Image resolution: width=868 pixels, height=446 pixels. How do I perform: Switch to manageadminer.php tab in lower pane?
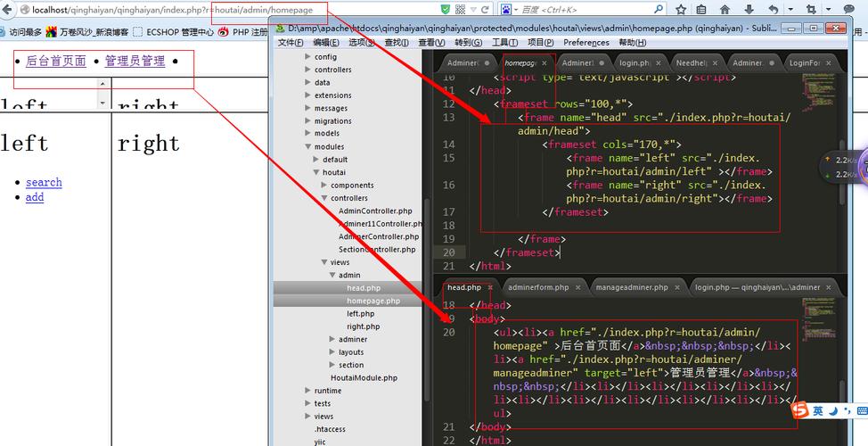pyautogui.click(x=632, y=287)
